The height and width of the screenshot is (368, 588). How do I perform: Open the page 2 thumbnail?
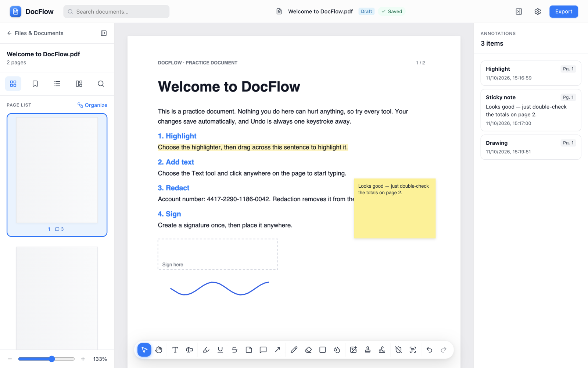click(57, 298)
